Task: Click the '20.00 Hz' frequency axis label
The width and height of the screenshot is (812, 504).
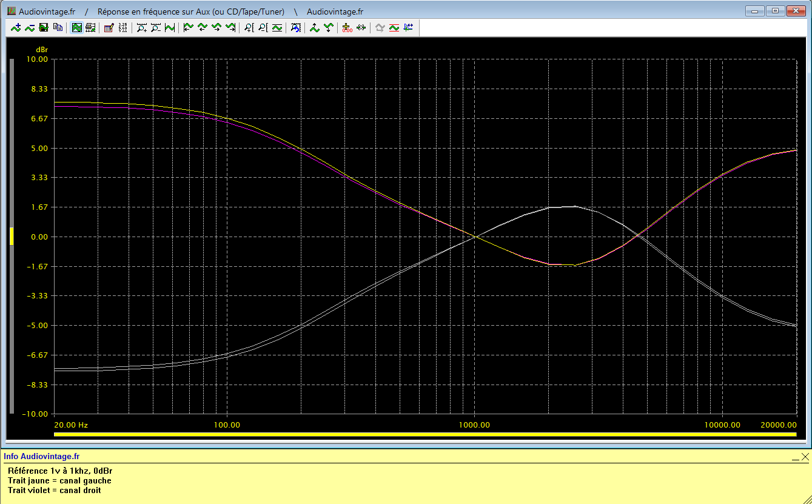Action: click(x=72, y=425)
